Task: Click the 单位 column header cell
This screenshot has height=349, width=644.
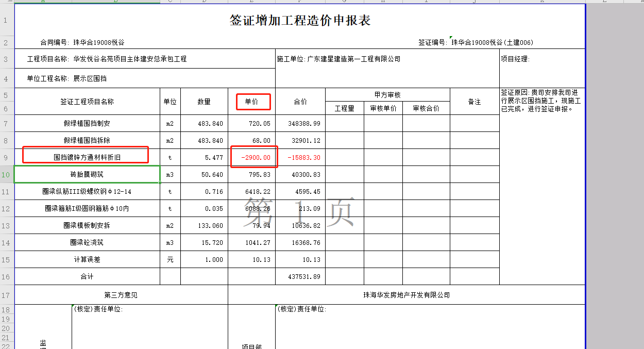Action: tap(170, 102)
